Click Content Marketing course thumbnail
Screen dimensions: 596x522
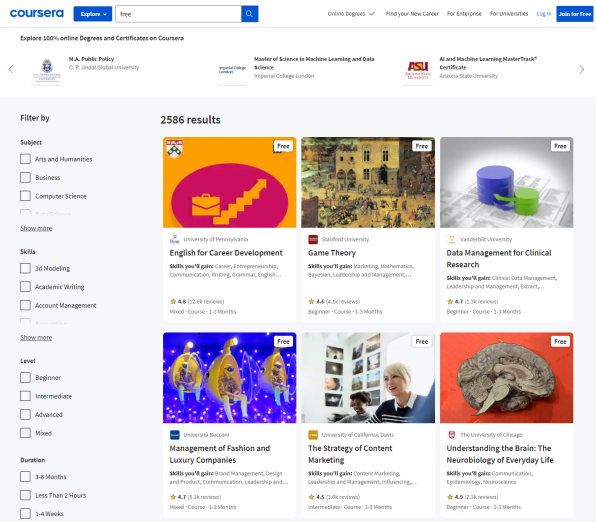click(x=368, y=378)
